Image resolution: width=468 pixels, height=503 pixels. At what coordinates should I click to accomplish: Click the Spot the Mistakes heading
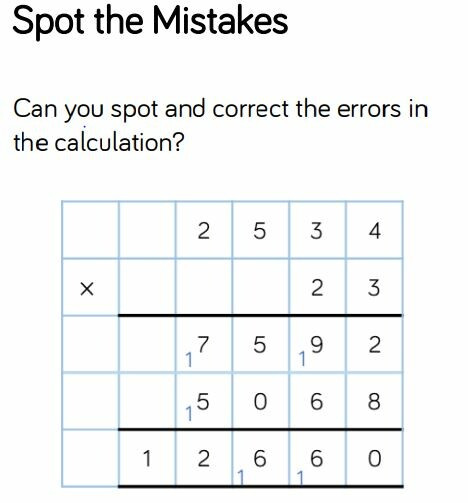150,22
